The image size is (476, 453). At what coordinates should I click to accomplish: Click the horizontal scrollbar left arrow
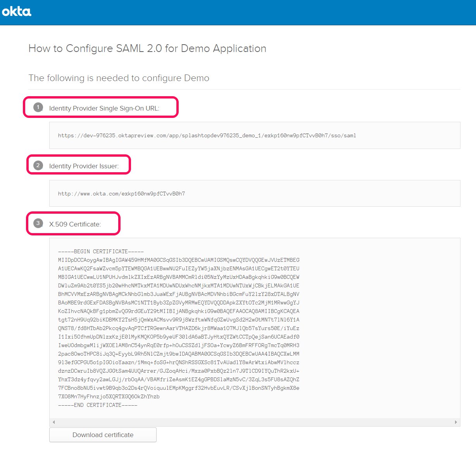[53, 422]
